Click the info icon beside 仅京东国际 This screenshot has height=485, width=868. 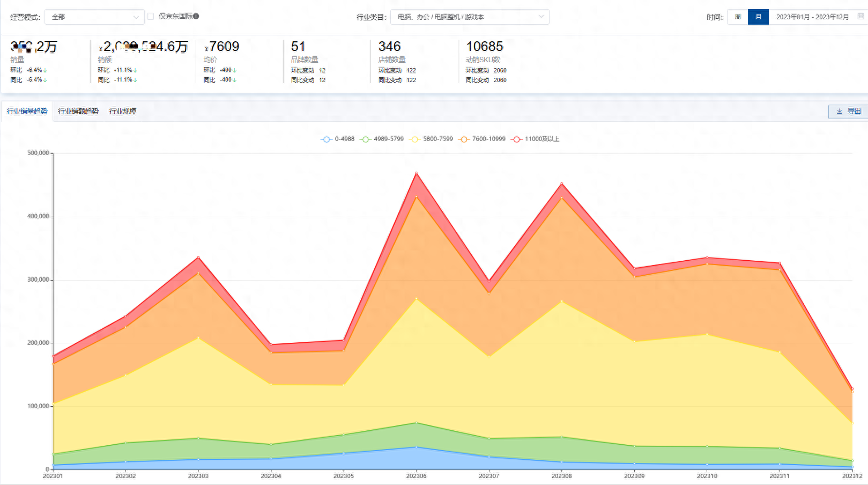click(x=196, y=16)
